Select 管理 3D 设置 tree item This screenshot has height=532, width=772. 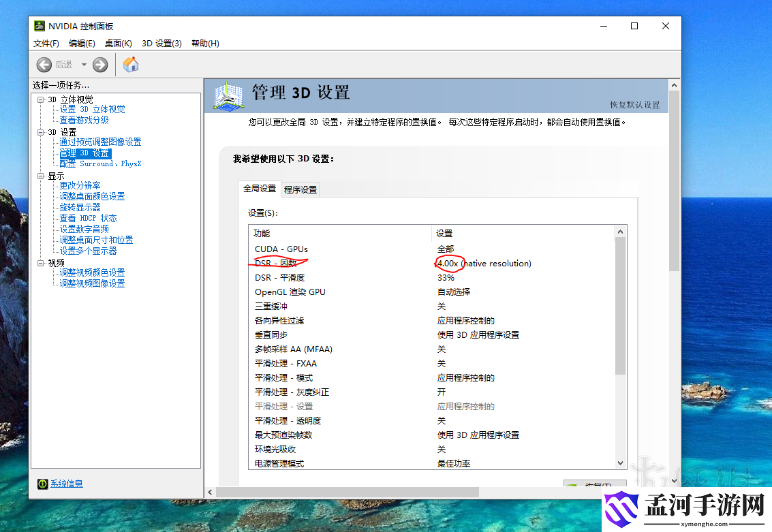86,153
